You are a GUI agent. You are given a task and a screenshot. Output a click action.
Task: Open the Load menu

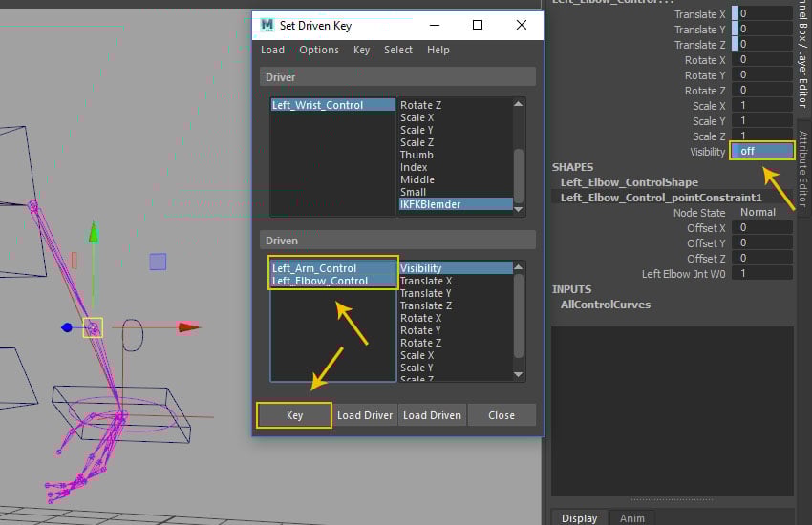pos(272,50)
